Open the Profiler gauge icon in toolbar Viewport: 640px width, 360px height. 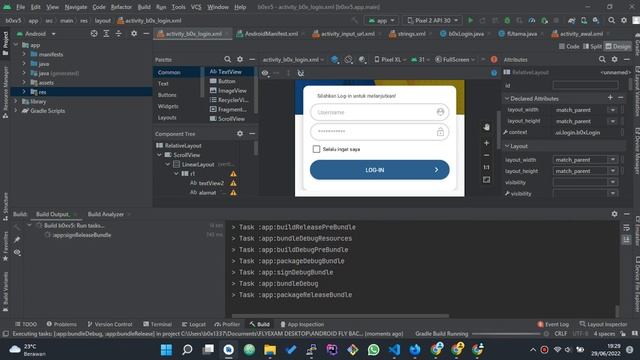click(531, 20)
